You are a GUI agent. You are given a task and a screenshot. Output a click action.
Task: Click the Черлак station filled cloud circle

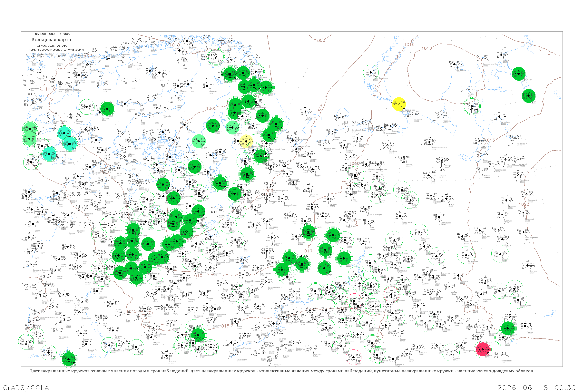pyautogui.click(x=525, y=326)
